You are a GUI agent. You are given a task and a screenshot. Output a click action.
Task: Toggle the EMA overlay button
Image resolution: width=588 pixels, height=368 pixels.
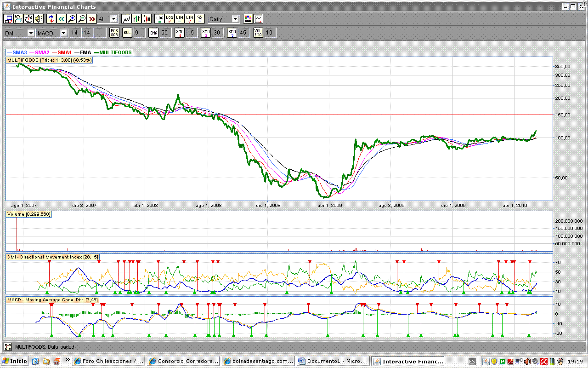point(153,33)
